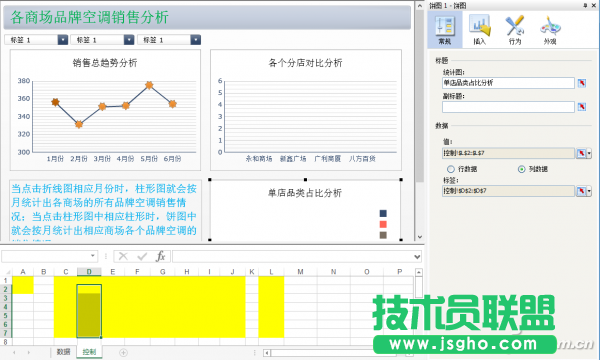This screenshot has width=600, height=360.
Task: Click the 副标题 subtitle input field
Action: tap(508, 107)
